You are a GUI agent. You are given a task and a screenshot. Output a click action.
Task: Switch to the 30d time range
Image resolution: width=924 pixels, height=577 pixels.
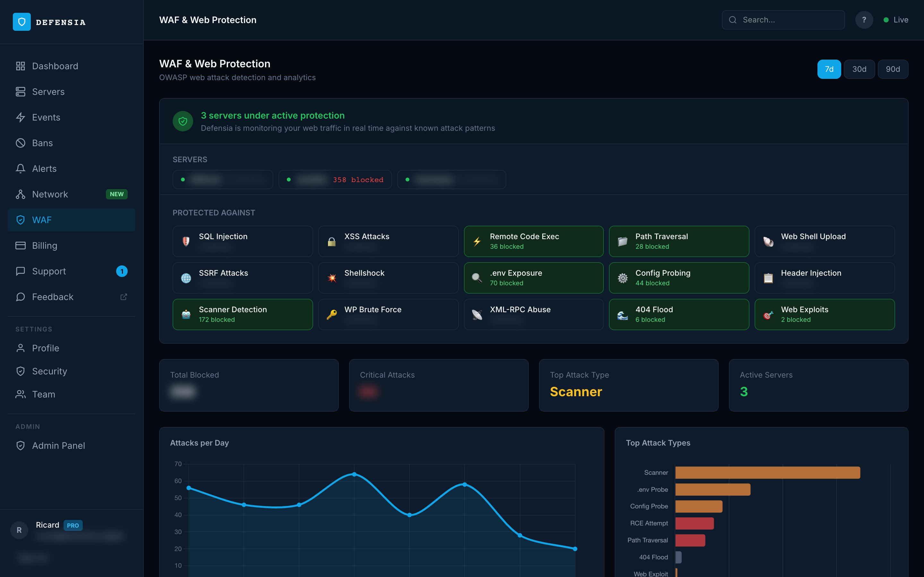click(x=860, y=69)
